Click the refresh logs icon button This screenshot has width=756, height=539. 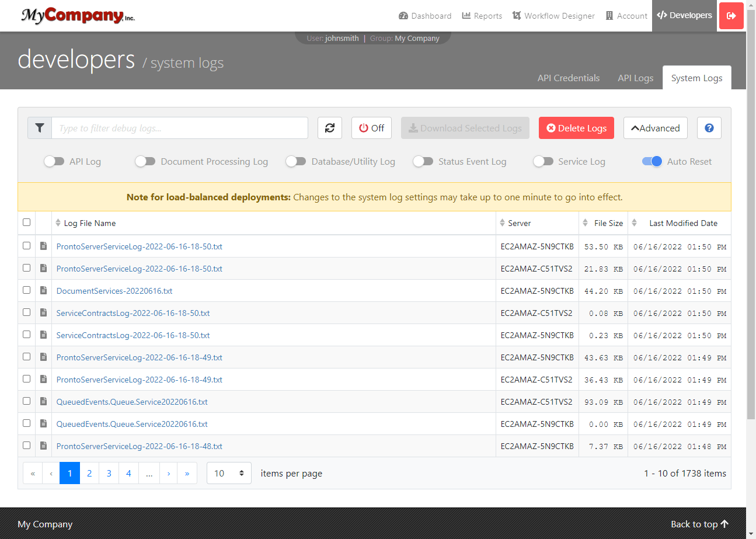(330, 128)
